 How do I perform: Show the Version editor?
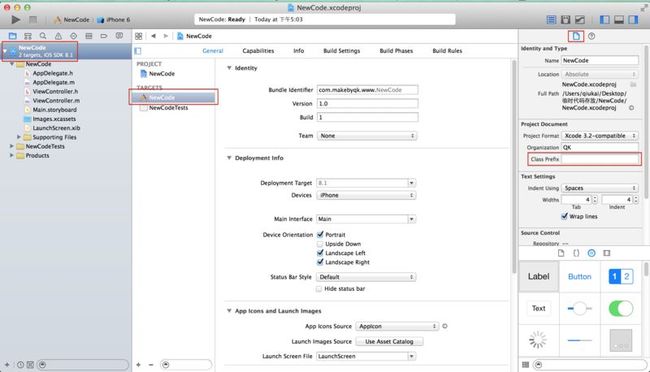tap(580, 19)
